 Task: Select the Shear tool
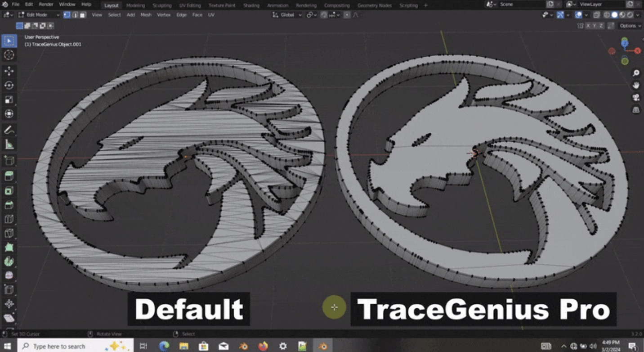coord(9,318)
